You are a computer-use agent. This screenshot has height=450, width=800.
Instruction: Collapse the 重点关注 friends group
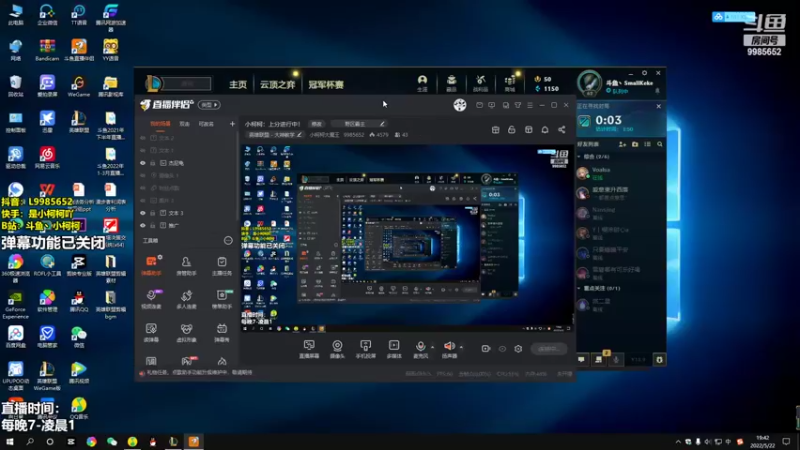pyautogui.click(x=579, y=288)
